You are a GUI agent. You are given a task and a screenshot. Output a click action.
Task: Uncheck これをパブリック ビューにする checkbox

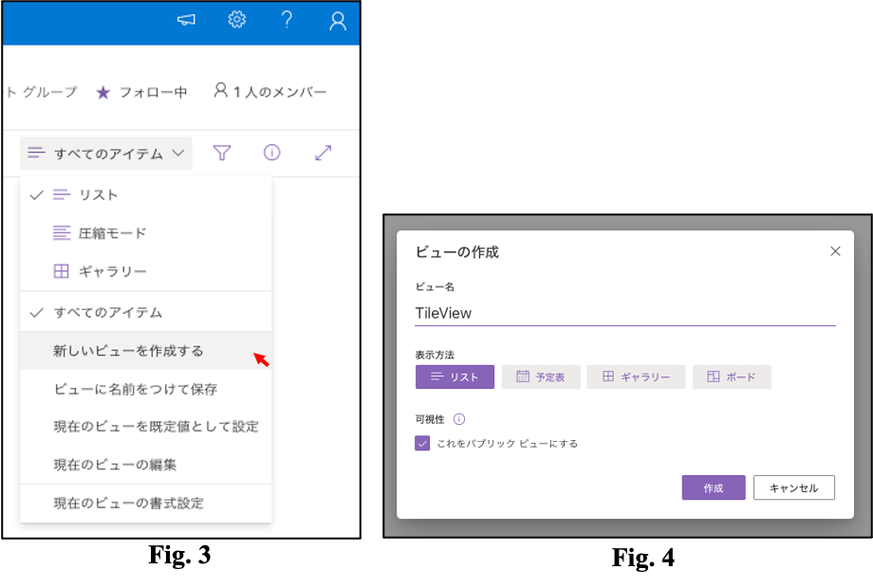coord(422,443)
